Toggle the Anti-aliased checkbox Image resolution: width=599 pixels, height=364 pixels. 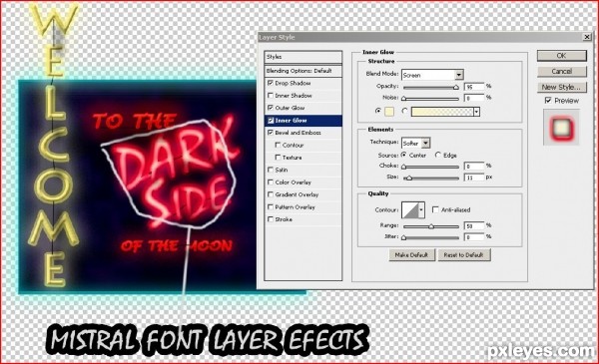(x=435, y=209)
